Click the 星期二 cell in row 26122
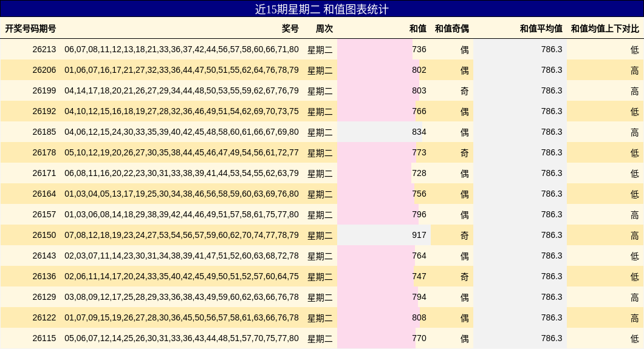Screen dimensions: 644x349 pyautogui.click(x=320, y=318)
